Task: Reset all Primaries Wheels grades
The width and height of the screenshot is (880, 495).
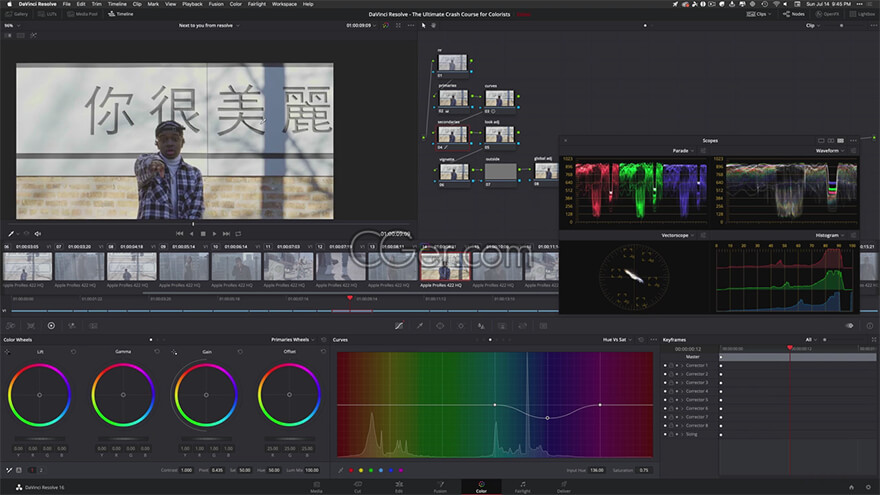Action: (323, 340)
